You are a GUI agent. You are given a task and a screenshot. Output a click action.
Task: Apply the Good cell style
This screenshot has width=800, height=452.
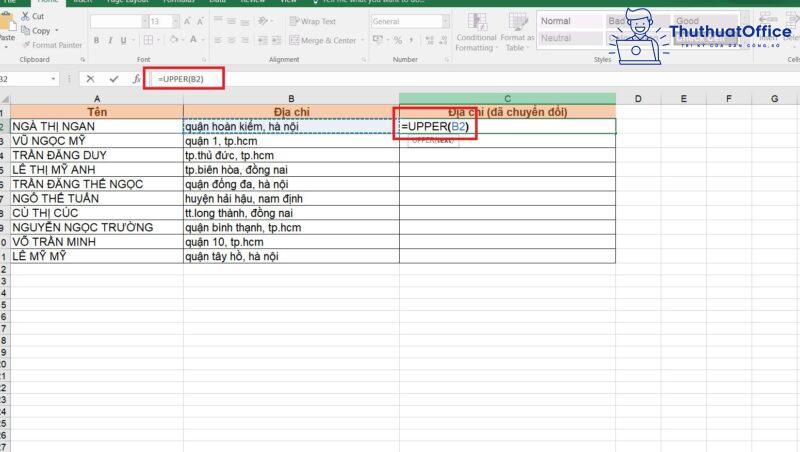pos(704,21)
